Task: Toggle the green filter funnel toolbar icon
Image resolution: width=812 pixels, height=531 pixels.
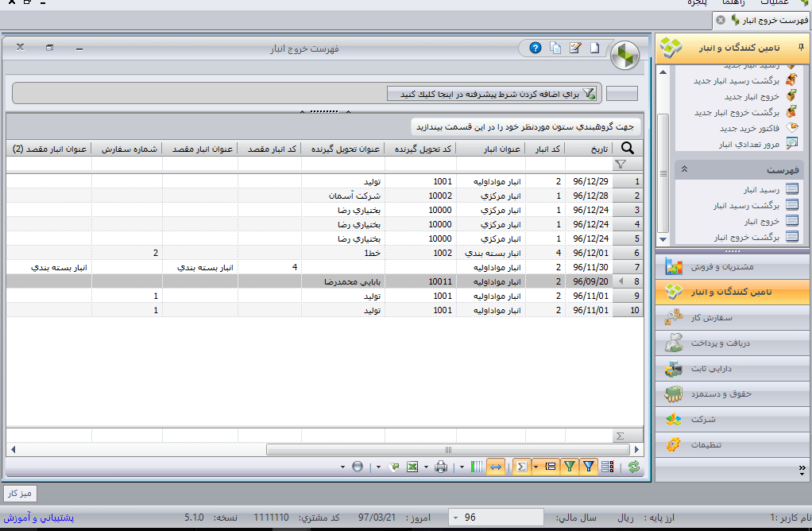Action: (570, 467)
